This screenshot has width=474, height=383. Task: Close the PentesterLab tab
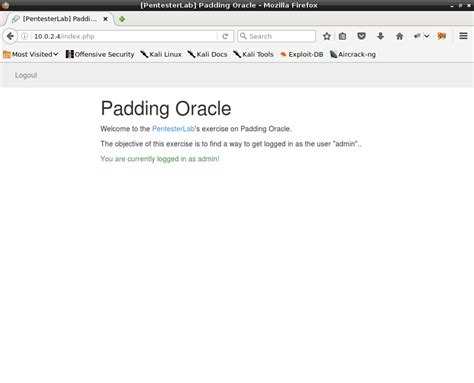105,19
